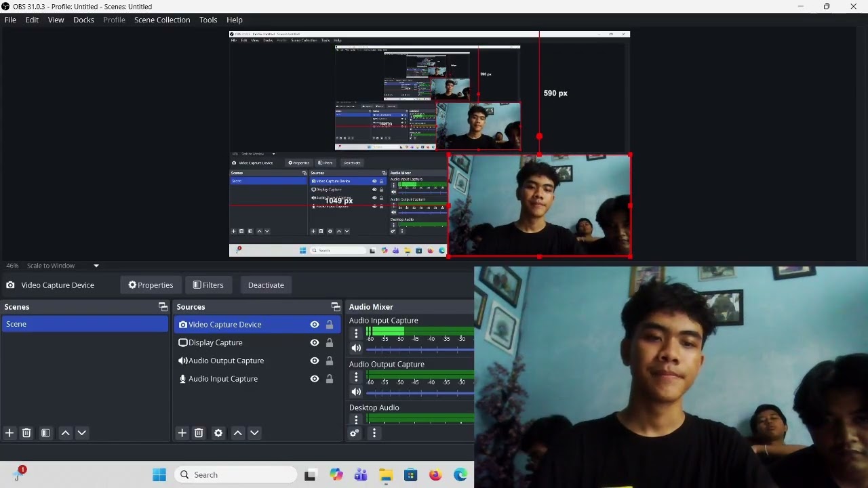
Task: Open Audio Input Capture mixer options dots
Action: pos(356,333)
